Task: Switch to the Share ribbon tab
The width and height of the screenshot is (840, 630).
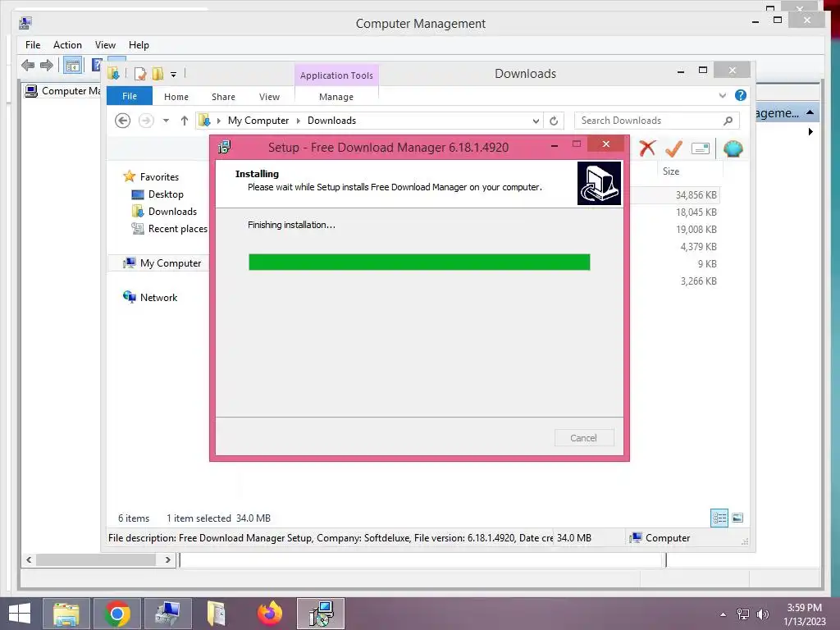Action: click(223, 97)
